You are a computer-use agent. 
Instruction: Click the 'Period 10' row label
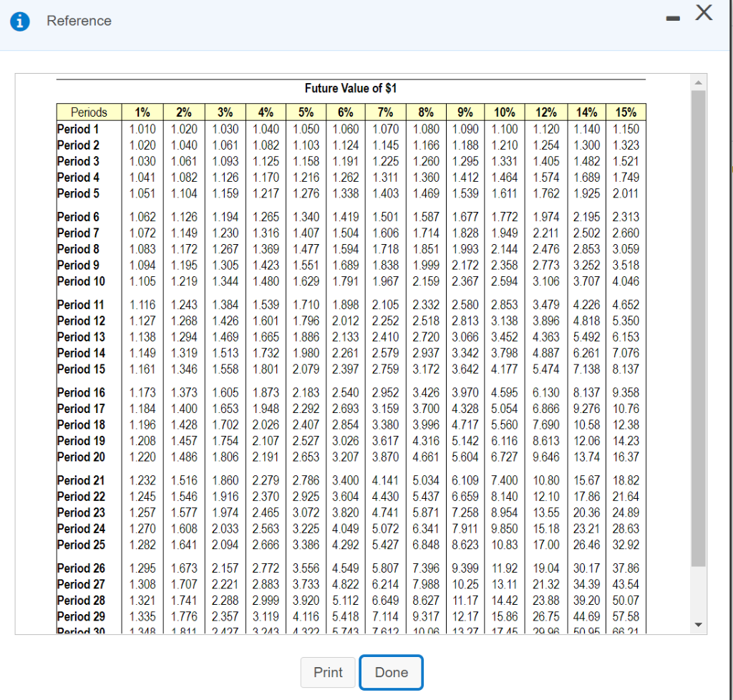point(81,281)
